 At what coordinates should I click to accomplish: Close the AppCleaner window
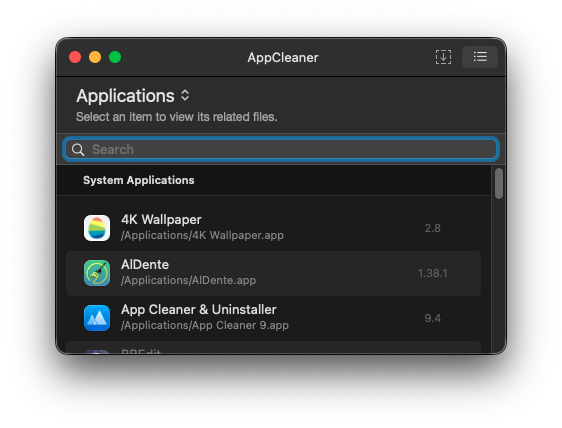coord(75,57)
